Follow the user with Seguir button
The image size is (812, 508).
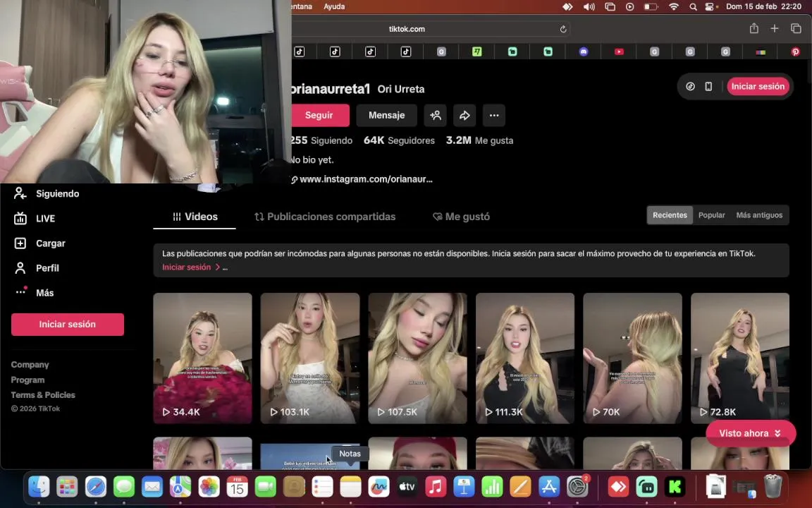click(319, 115)
